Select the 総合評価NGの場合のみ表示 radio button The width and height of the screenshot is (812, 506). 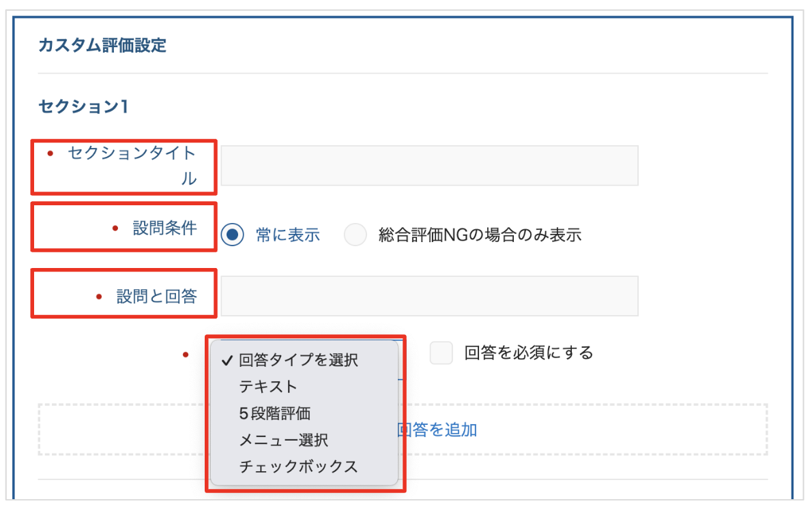click(x=355, y=235)
